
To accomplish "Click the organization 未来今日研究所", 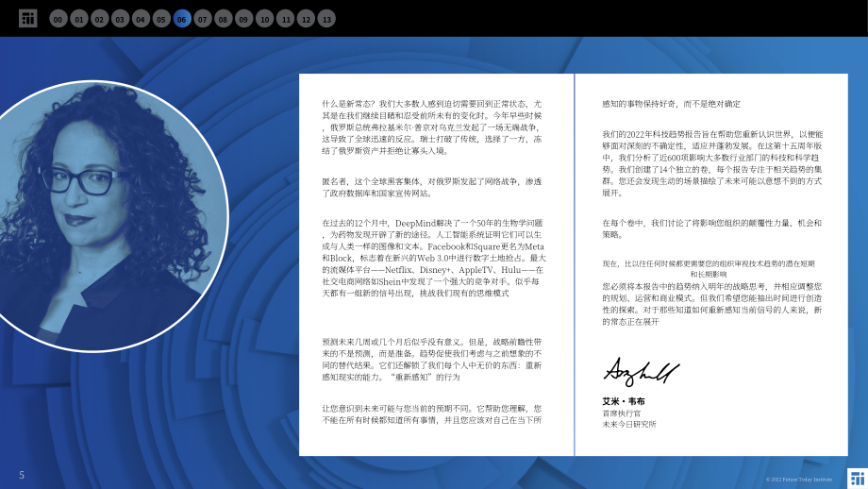I will click(629, 424).
